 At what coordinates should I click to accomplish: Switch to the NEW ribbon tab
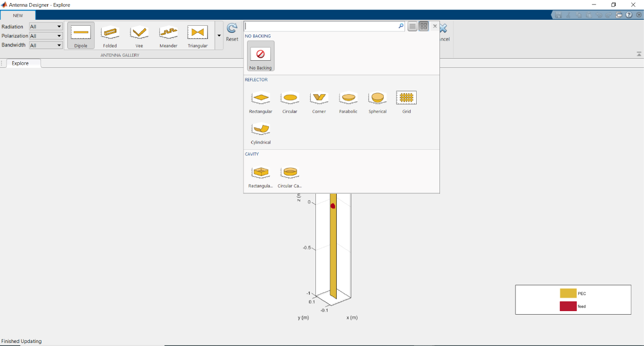pos(18,15)
